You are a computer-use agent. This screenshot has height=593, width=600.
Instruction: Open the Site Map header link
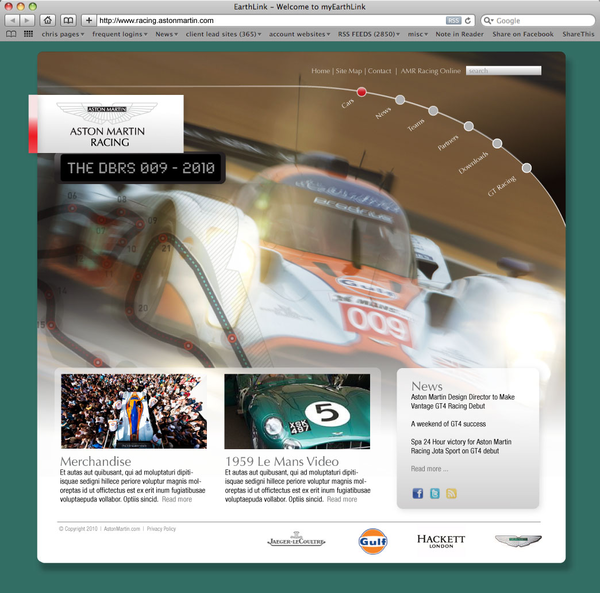[x=349, y=71]
